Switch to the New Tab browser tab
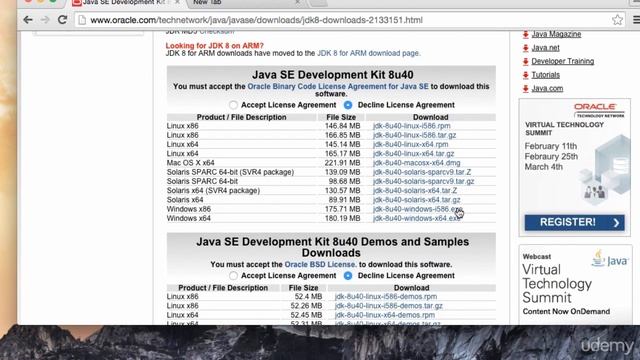Image resolution: width=640 pixels, height=360 pixels. (245, 3)
